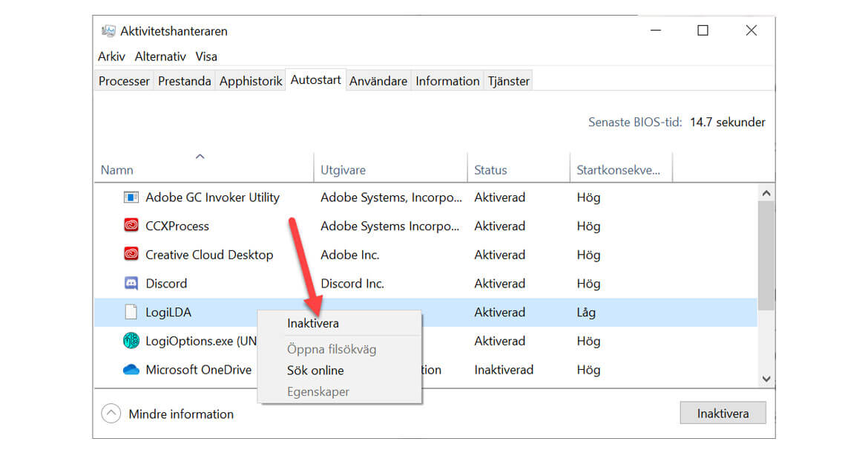Select the CCXProcess row name
Screen dimensions: 868x453
(177, 226)
